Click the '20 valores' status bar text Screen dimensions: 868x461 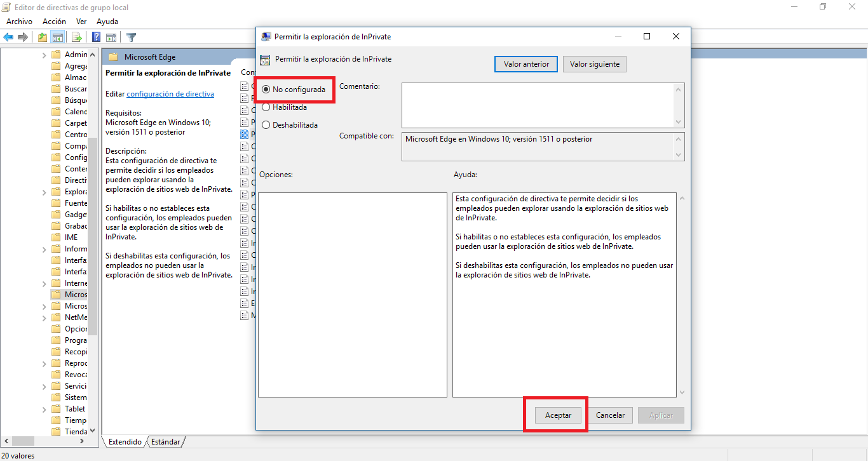(18, 455)
